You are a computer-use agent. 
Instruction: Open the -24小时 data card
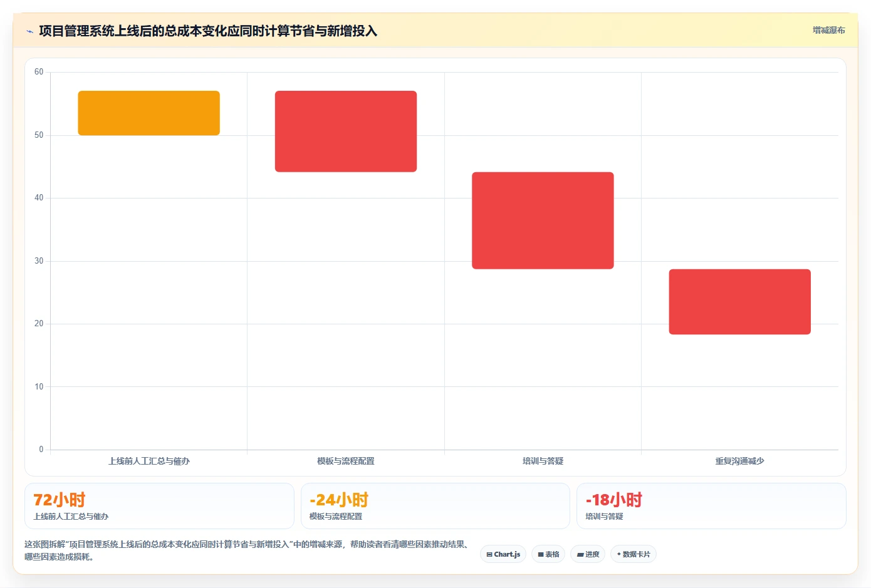pyautogui.click(x=435, y=506)
